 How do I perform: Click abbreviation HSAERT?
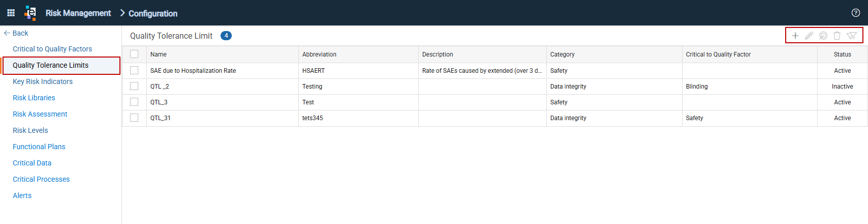click(314, 71)
